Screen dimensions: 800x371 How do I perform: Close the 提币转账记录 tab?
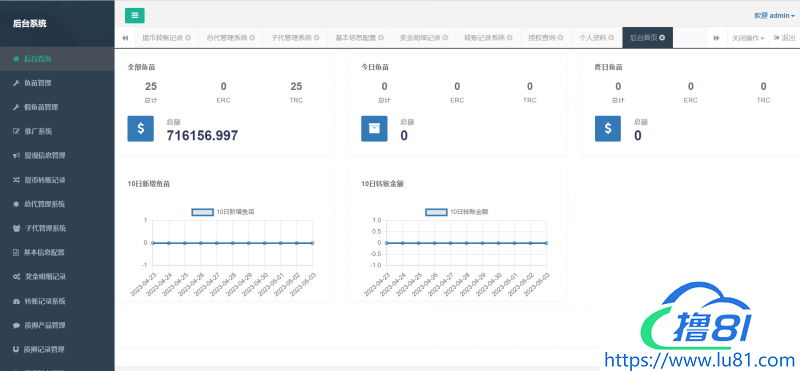[188, 38]
